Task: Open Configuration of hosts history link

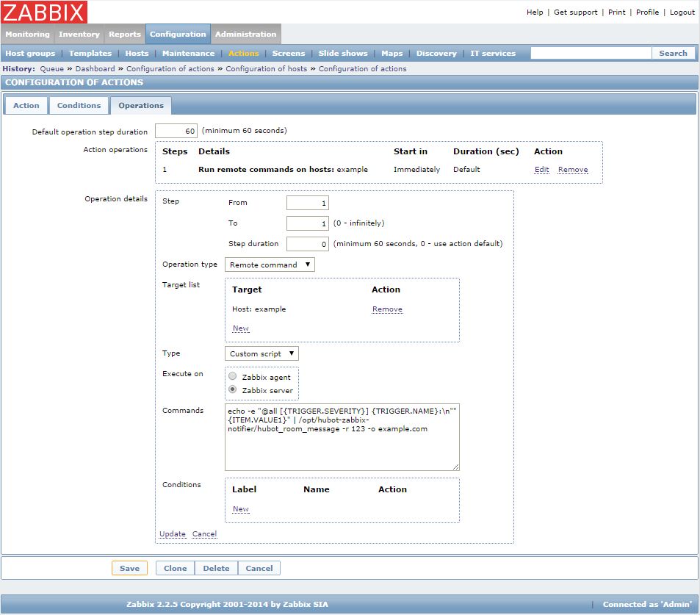Action: [267, 69]
